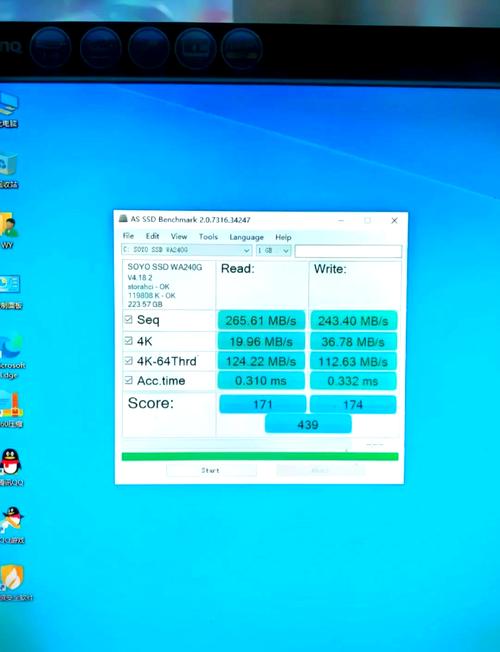Toggle the 4K-64Thrd test checkbox
The width and height of the screenshot is (500, 652).
click(129, 360)
